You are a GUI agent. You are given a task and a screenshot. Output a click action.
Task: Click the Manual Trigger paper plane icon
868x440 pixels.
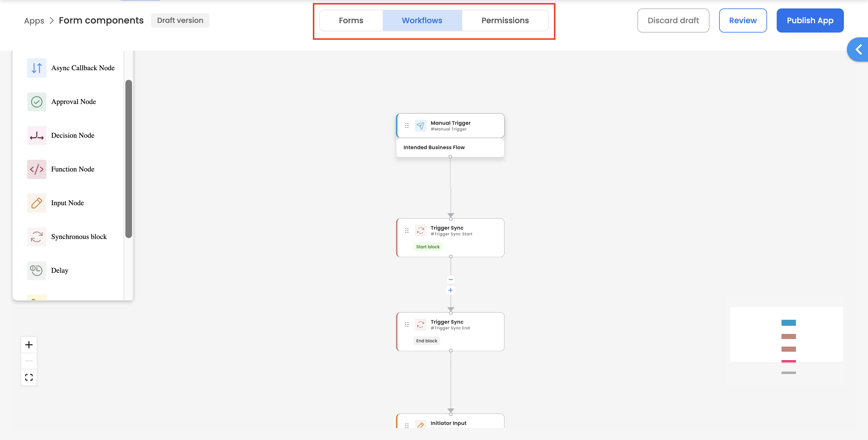point(420,126)
